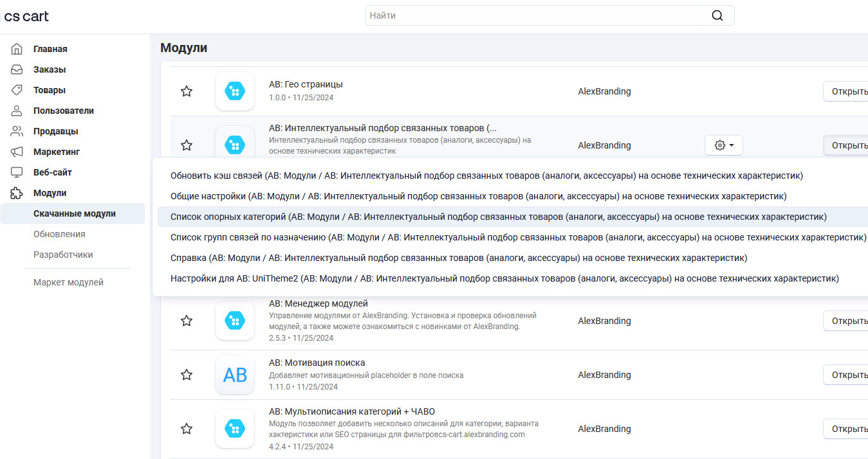868x459 pixels.
Task: Click AlexBranding in the Гео страницы row
Action: (x=604, y=91)
